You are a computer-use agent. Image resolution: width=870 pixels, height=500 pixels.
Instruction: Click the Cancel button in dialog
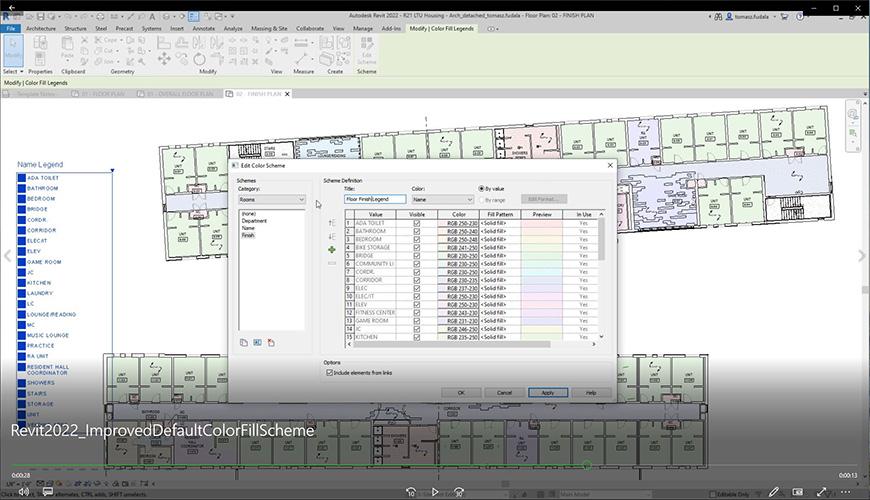tap(504, 392)
